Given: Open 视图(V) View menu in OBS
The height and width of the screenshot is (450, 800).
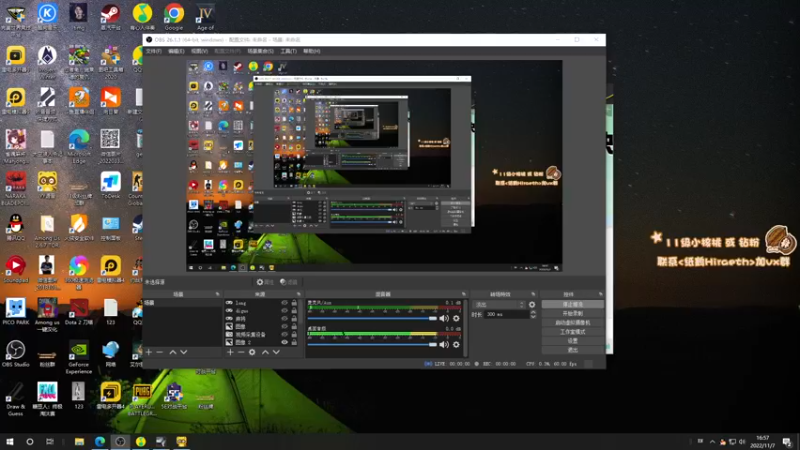Looking at the screenshot, I should [199, 51].
